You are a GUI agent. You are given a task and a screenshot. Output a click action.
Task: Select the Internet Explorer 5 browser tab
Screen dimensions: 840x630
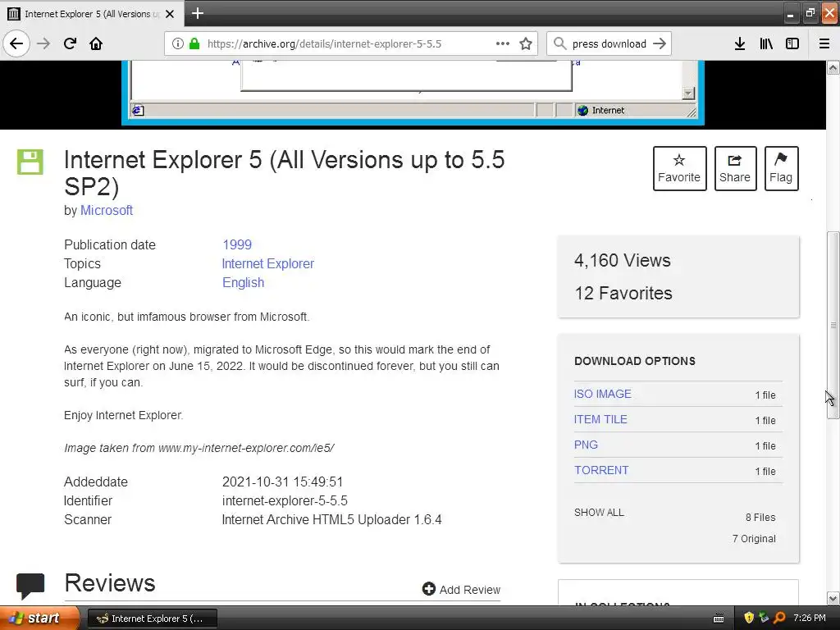92,14
